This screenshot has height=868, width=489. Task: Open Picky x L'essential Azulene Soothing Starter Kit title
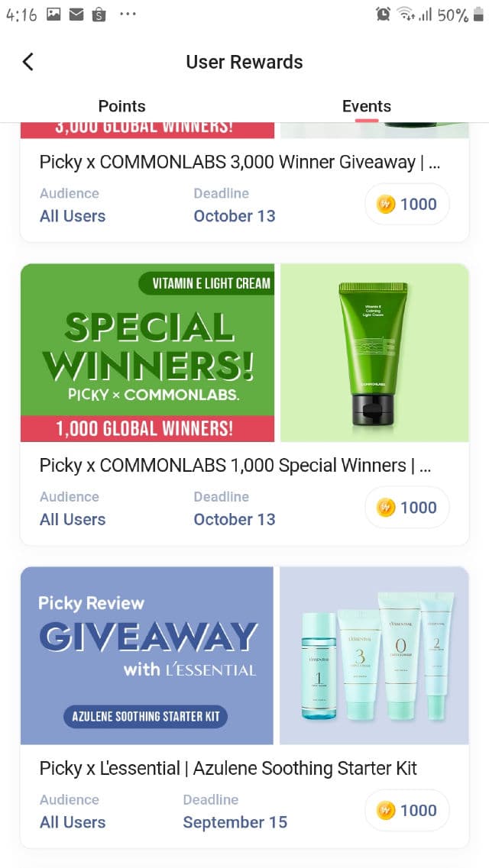[228, 768]
